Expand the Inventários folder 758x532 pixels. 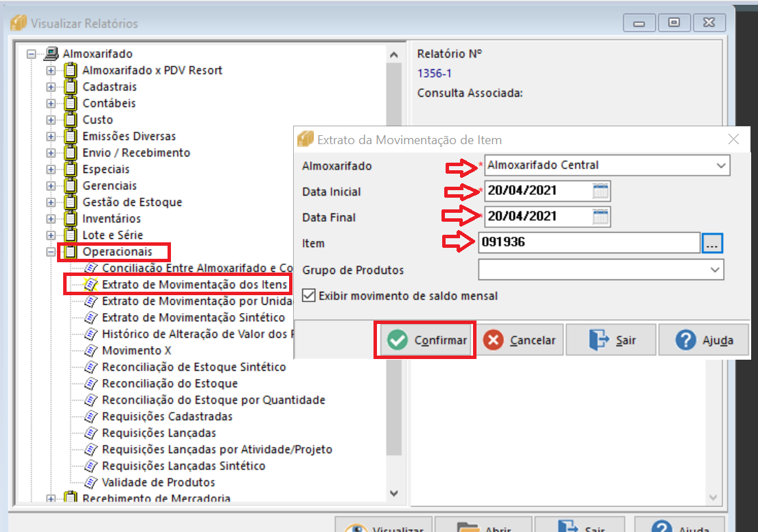tap(51, 219)
